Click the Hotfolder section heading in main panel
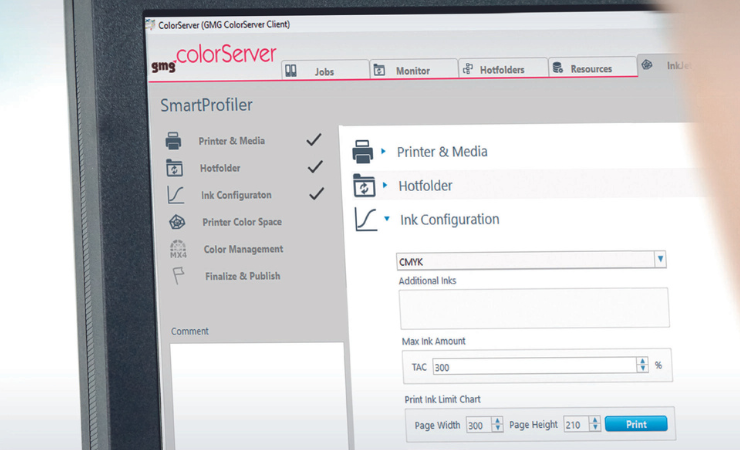Screen dimensions: 740x450 coord(425,186)
